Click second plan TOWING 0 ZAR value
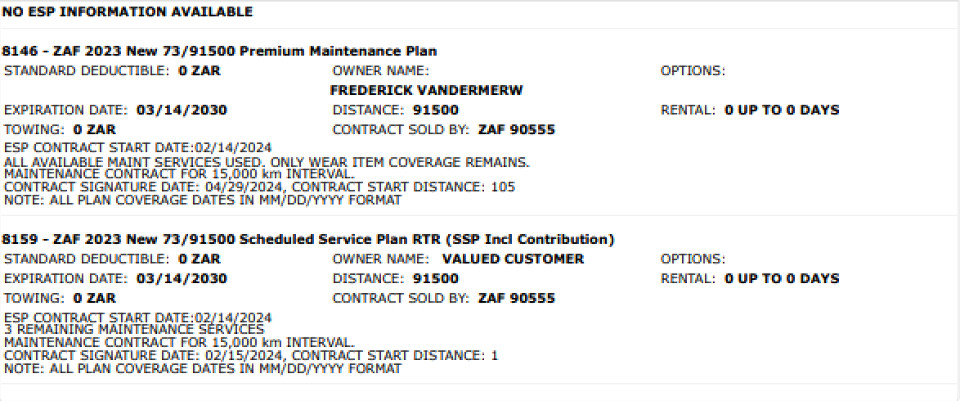Viewport: 960px width, 401px height. tap(94, 299)
